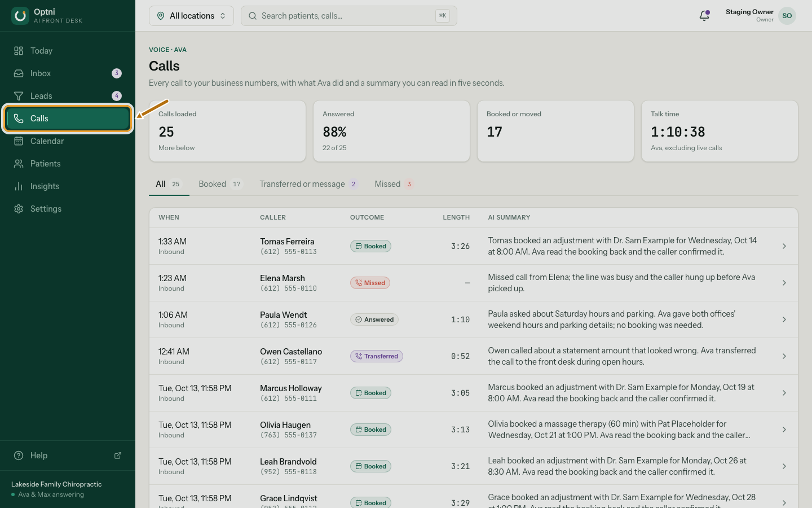Open Insights bar chart icon
This screenshot has height=508, width=812.
[19, 186]
